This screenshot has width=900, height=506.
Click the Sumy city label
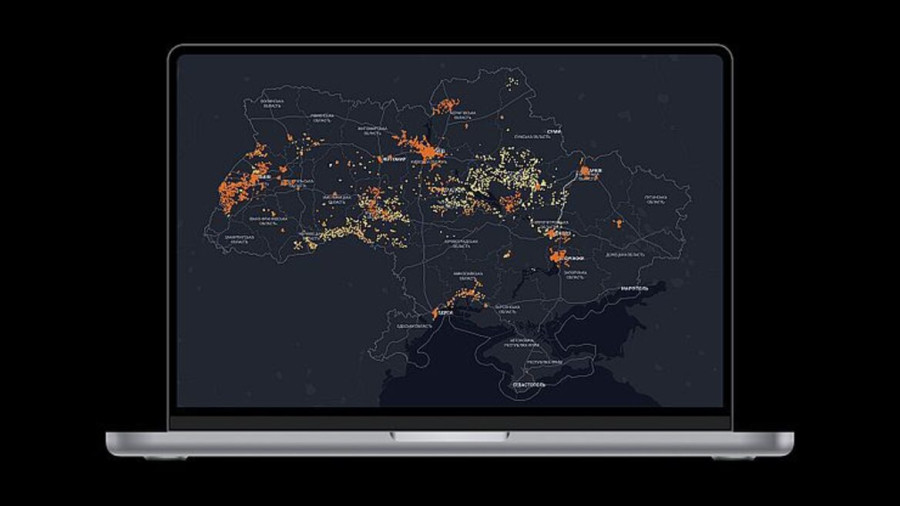pyautogui.click(x=554, y=131)
